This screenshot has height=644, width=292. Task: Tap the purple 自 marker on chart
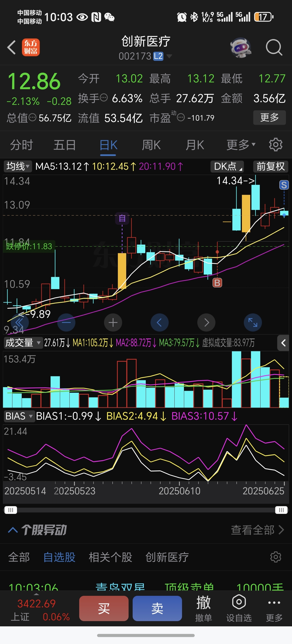pos(122,218)
